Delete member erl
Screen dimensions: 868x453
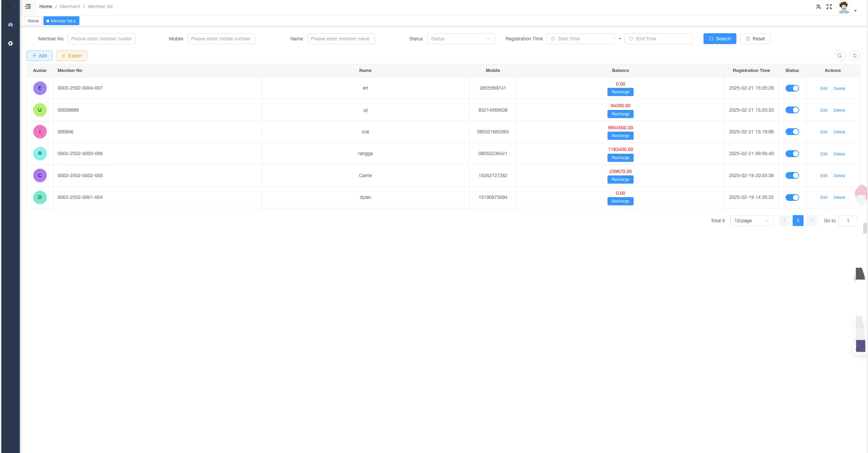point(839,89)
